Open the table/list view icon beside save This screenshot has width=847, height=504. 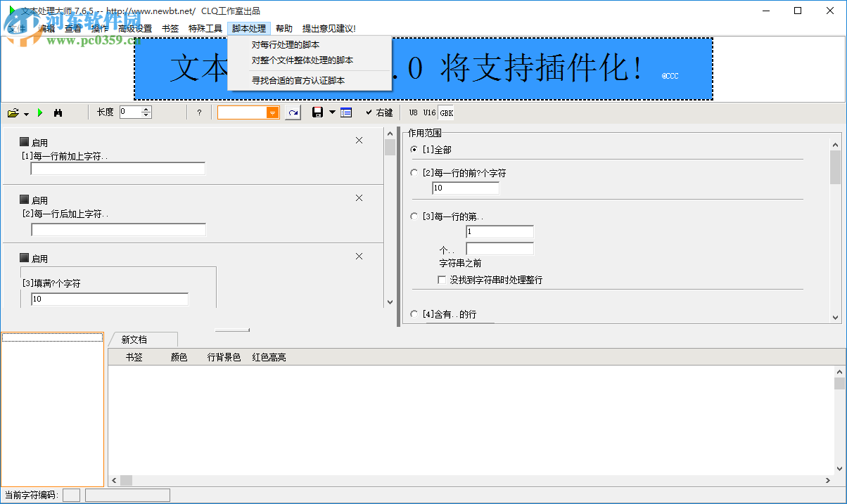pyautogui.click(x=345, y=112)
